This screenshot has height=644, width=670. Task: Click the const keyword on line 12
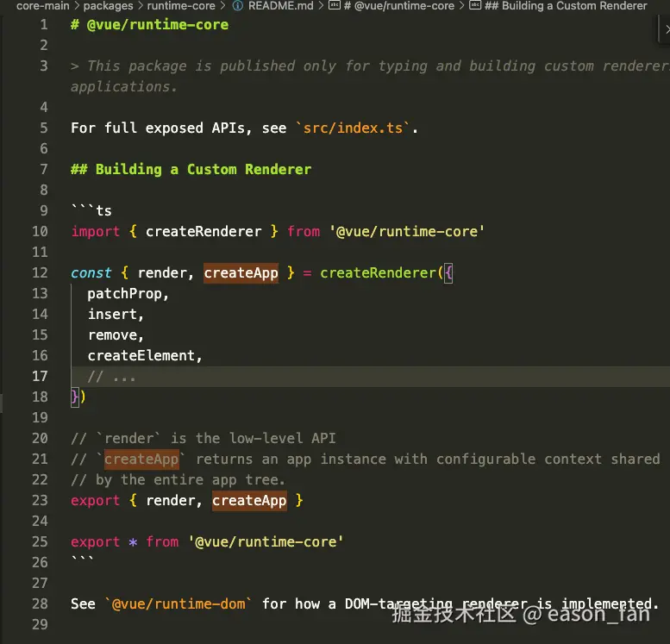tap(91, 272)
